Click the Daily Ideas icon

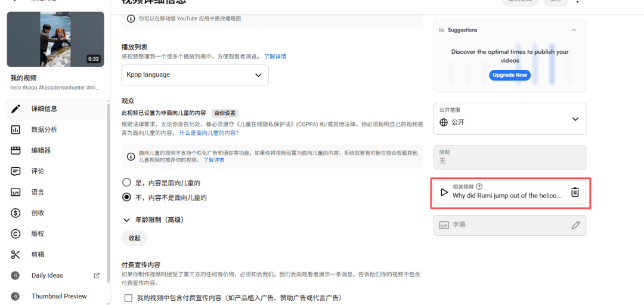pyautogui.click(x=16, y=275)
